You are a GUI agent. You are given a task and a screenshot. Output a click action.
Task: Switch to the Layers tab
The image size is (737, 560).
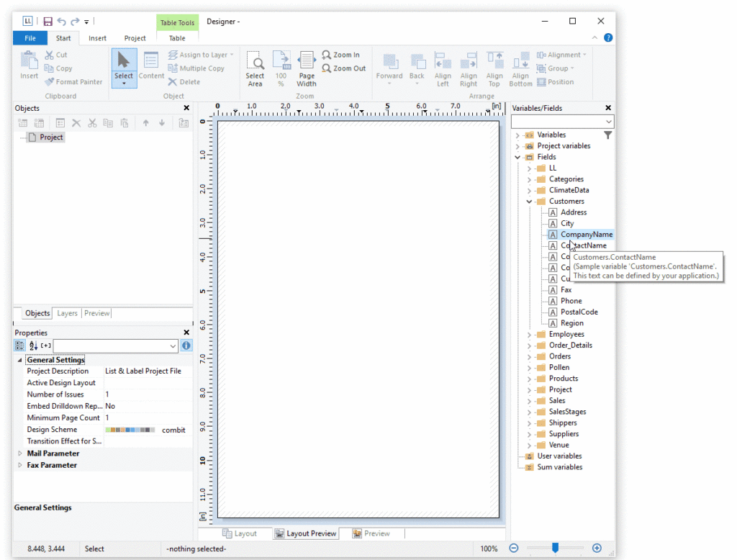click(67, 313)
